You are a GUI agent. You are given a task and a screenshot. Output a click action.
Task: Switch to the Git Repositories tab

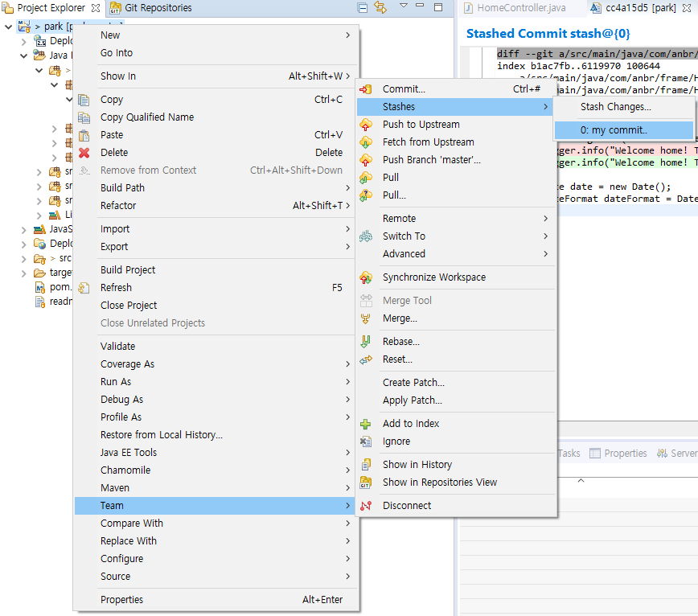(157, 8)
